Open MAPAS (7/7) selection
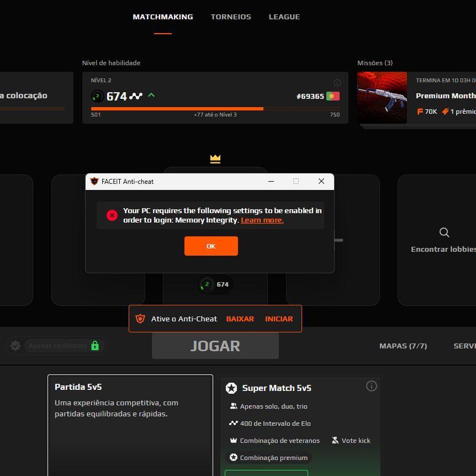Image resolution: width=476 pixels, height=476 pixels. click(403, 346)
